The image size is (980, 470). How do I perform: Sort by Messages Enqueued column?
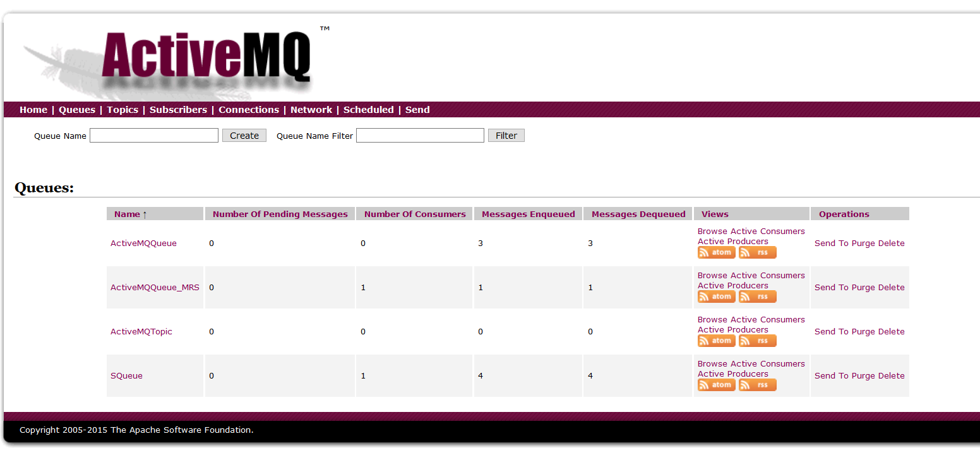(529, 214)
